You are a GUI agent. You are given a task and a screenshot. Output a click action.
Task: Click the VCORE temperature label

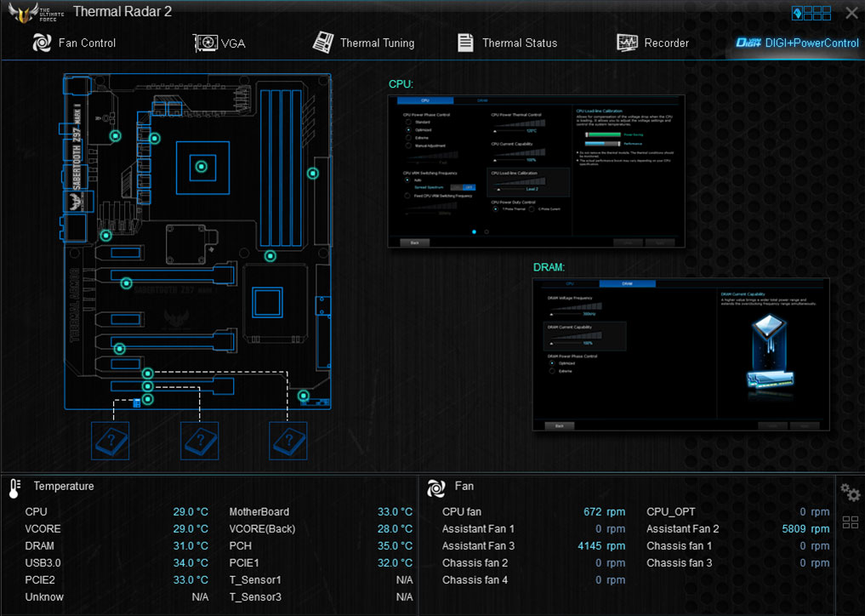click(x=43, y=528)
